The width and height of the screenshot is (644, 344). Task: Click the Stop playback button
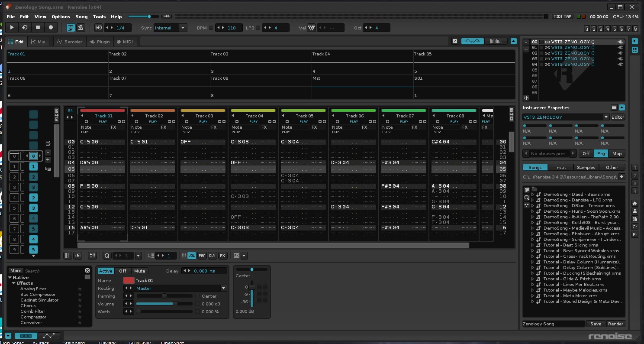38,28
